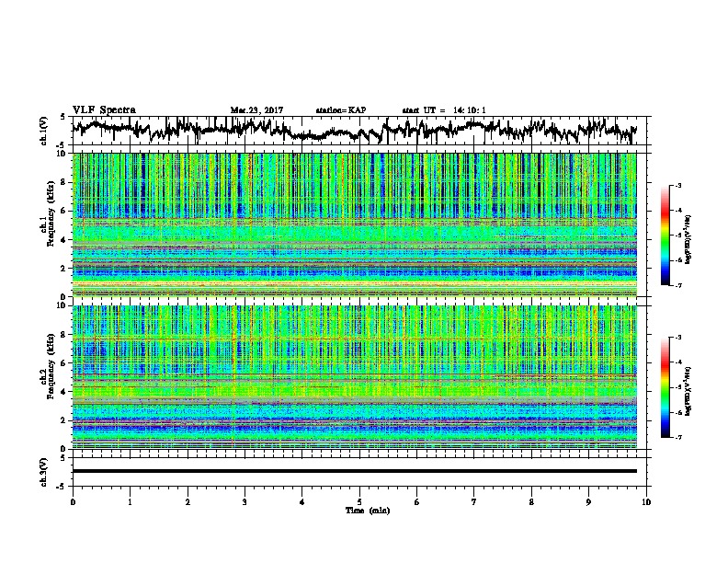
Task: Click the "-7" tick on the ch.2 colorbar
Action: coord(677,437)
